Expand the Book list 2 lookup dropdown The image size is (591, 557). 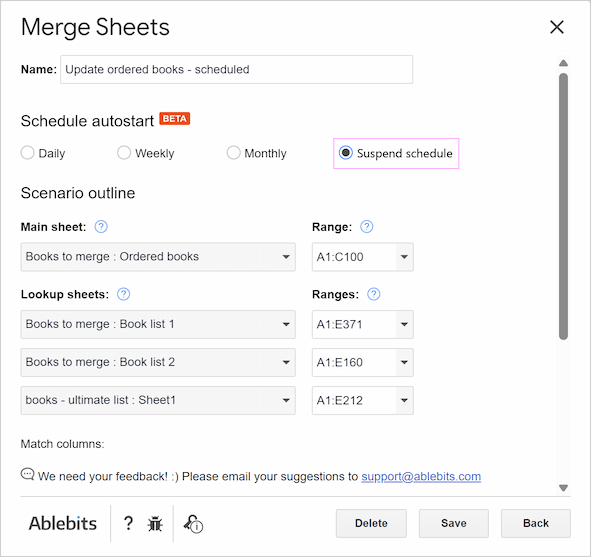pyautogui.click(x=158, y=363)
